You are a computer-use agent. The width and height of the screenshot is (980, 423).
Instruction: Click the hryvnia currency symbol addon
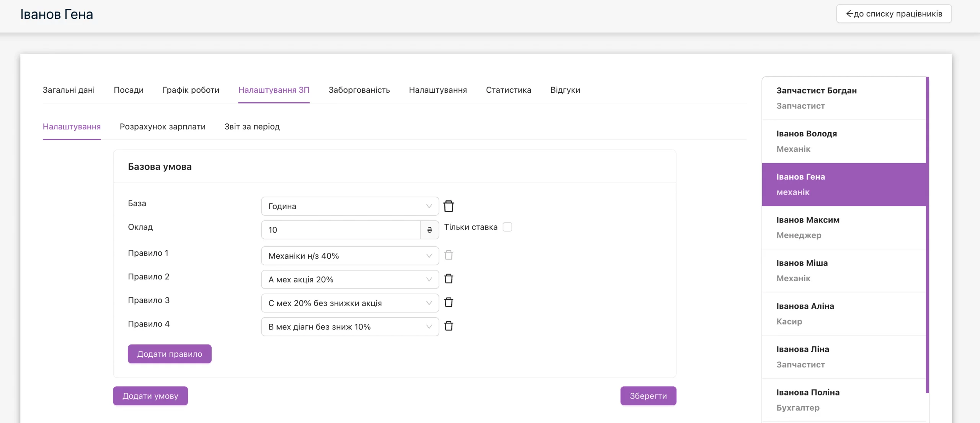(x=430, y=230)
